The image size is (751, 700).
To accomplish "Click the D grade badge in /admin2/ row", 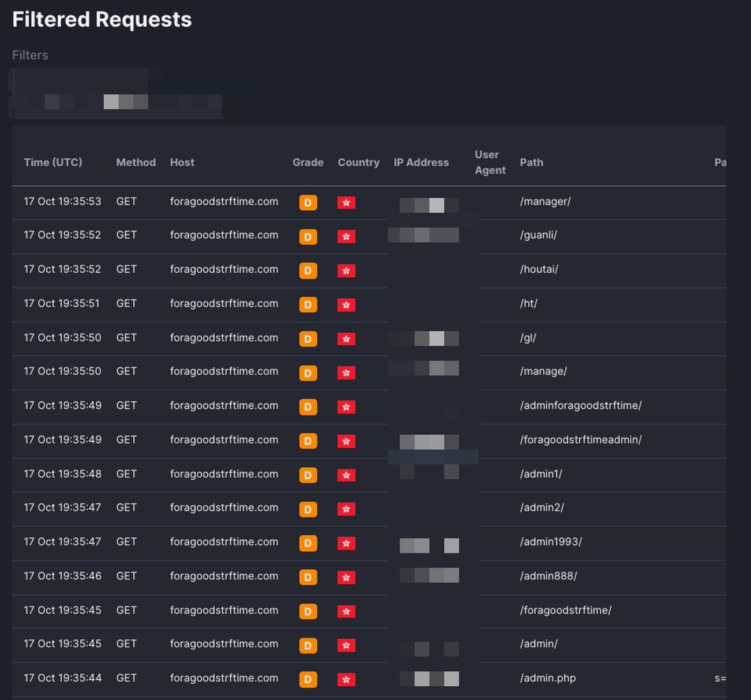I will pyautogui.click(x=308, y=509).
